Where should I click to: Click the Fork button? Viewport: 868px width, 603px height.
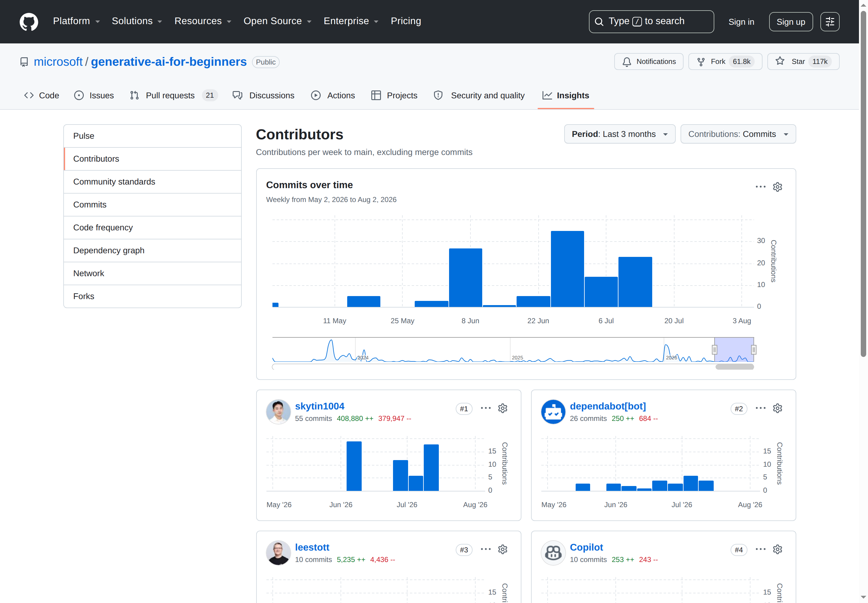coord(725,62)
